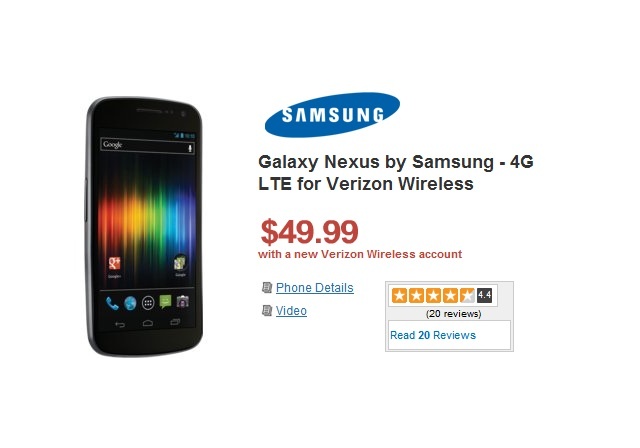The width and height of the screenshot is (640, 448).
Task: Tap the phone dialer icon on phone screen
Action: click(112, 303)
